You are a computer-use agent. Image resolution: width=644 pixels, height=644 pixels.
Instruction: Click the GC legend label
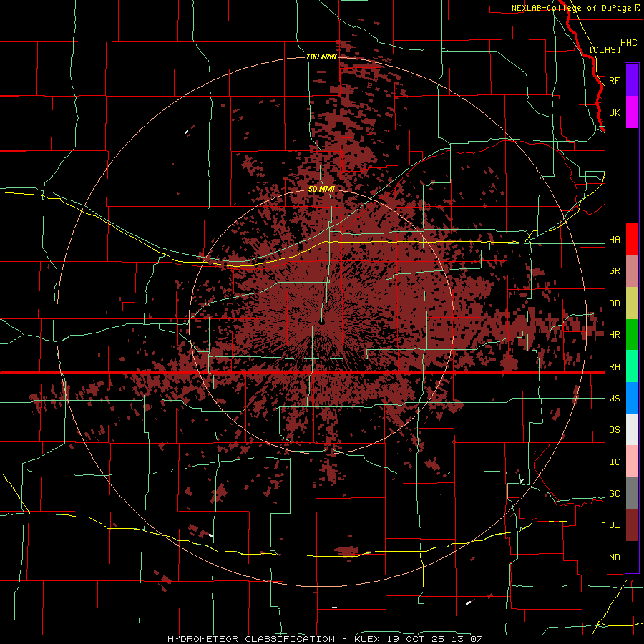(x=614, y=494)
